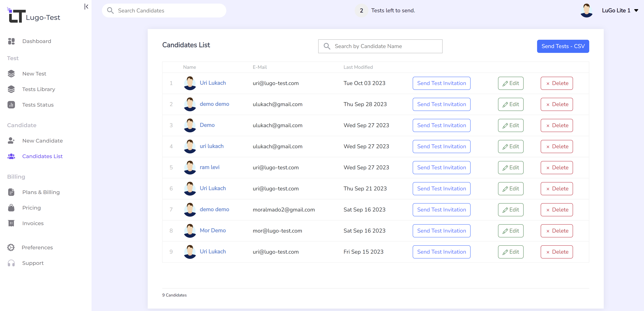Select Candidates List in sidebar
Viewport: 644px width, 311px height.
pos(42,156)
